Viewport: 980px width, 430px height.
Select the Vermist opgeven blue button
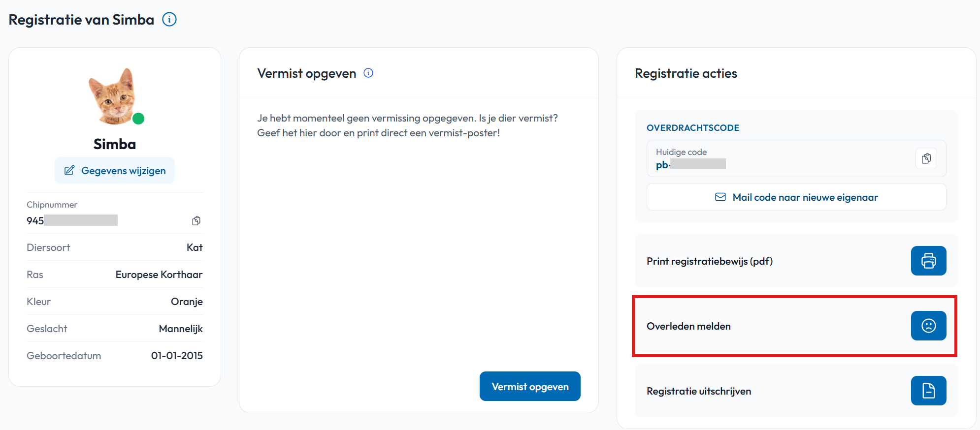coord(530,386)
